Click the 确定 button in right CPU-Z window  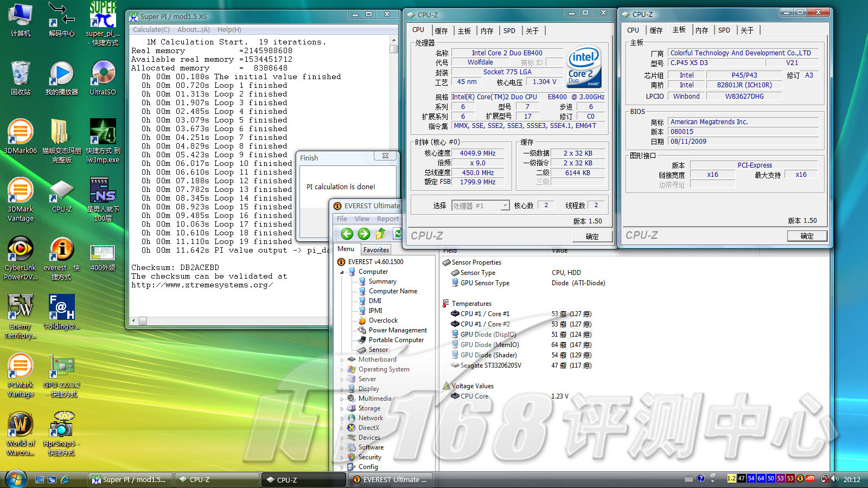pyautogui.click(x=807, y=236)
